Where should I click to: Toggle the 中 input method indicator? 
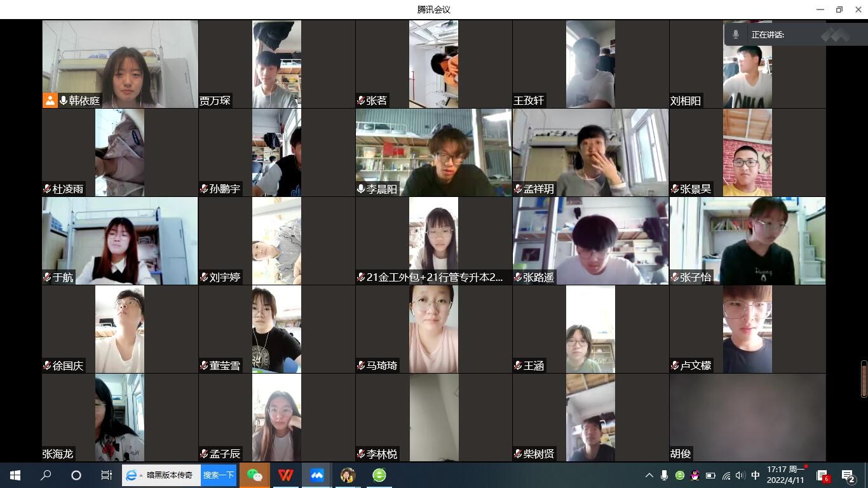tap(756, 475)
